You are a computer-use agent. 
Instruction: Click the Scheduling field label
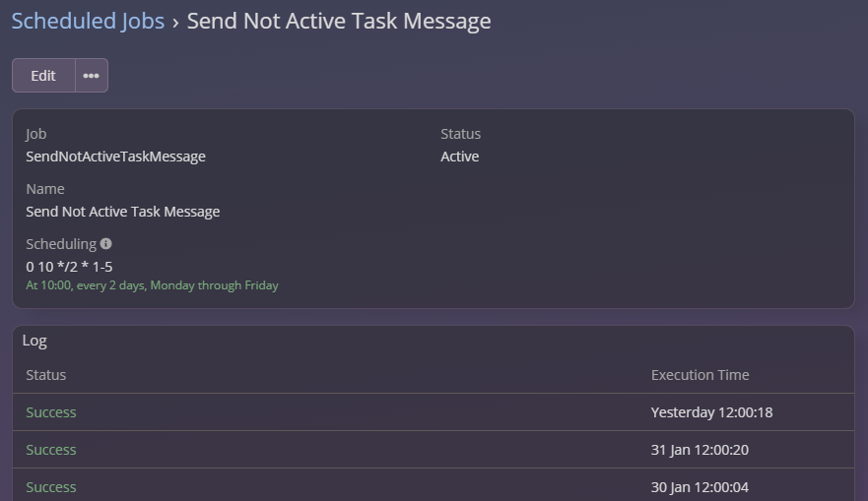61,243
